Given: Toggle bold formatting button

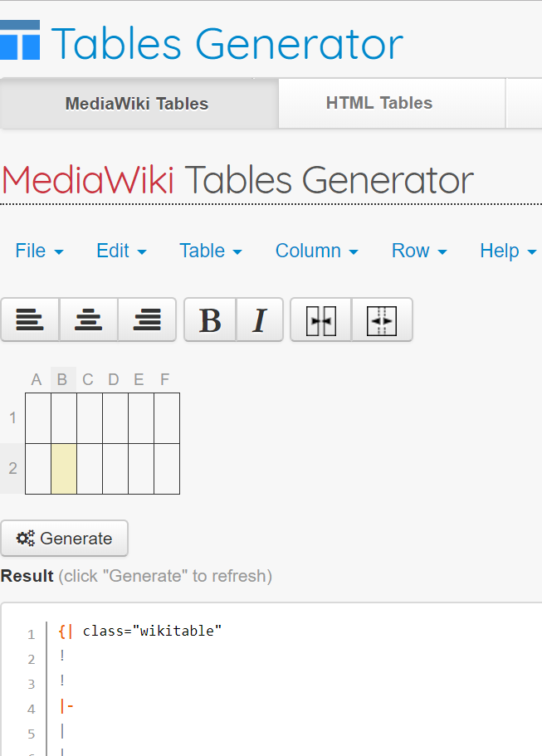Looking at the screenshot, I should click(x=211, y=319).
